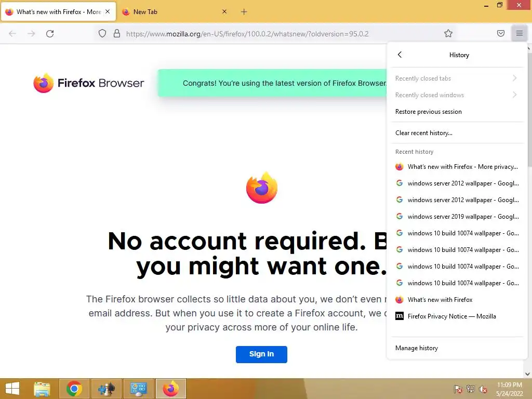Reload the current page
Viewport: 532px width, 399px height.
[x=50, y=34]
